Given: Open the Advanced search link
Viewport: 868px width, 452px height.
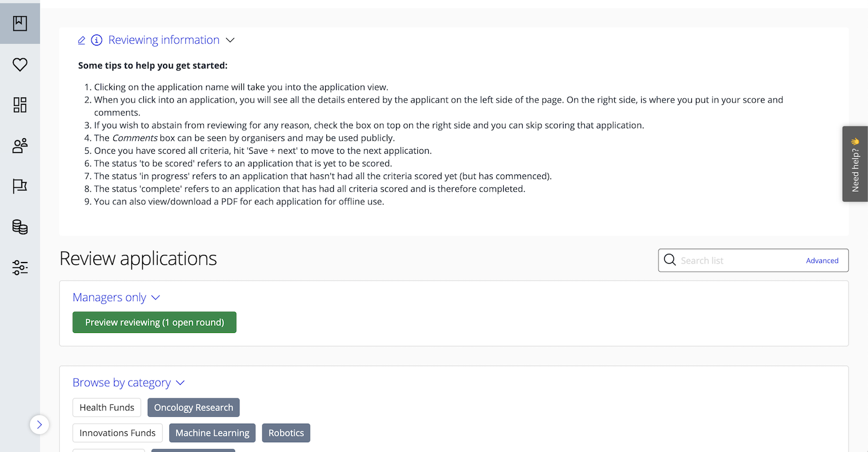Looking at the screenshot, I should pos(822,261).
